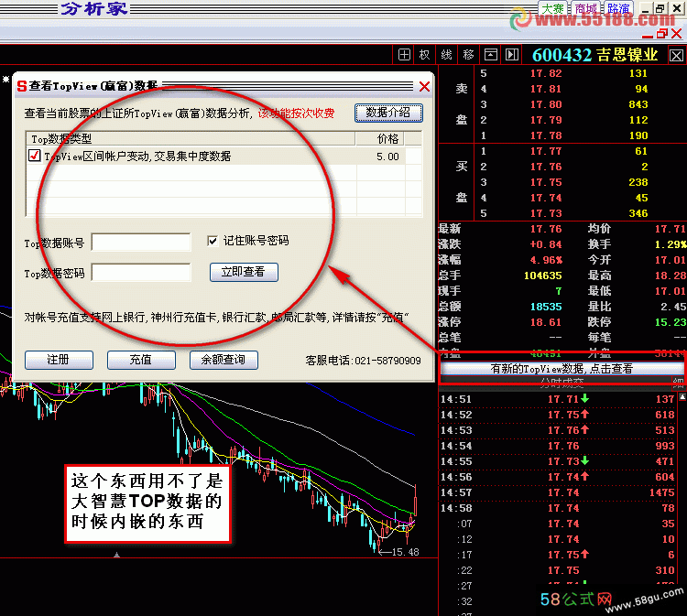Click sell level 1 price 17.78
This screenshot has width=687, height=616.
tap(546, 135)
